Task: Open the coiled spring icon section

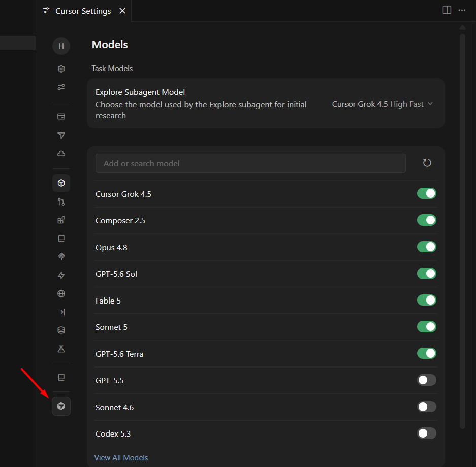Action: pos(61,256)
